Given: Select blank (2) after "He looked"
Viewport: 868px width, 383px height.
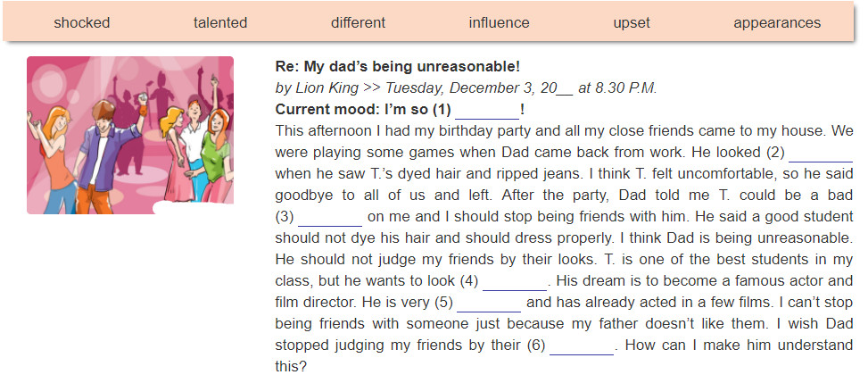Looking at the screenshot, I should click(x=821, y=153).
